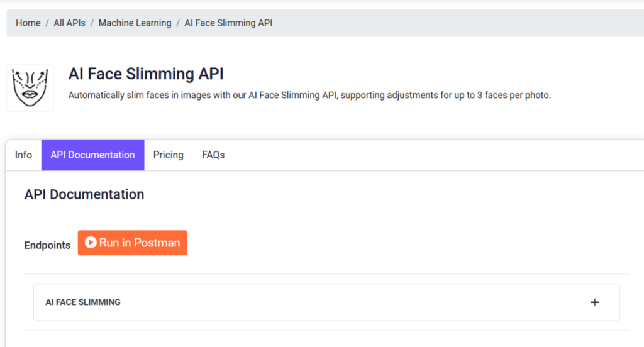Image resolution: width=644 pixels, height=347 pixels.
Task: Open the AI FACE SLIMMING endpoint row
Action: tap(326, 302)
